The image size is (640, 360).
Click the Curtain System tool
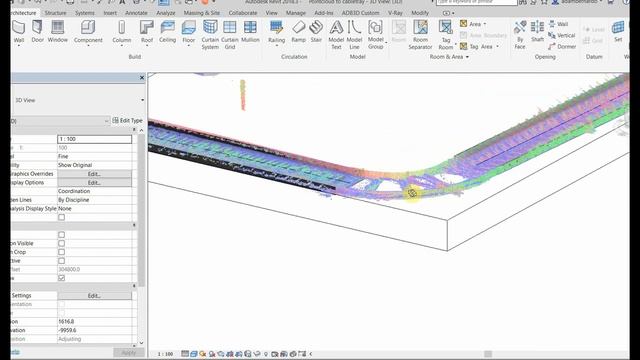(210, 35)
